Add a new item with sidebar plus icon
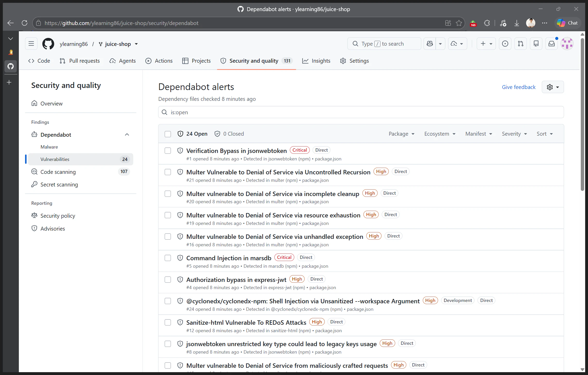This screenshot has width=588, height=375. click(9, 82)
